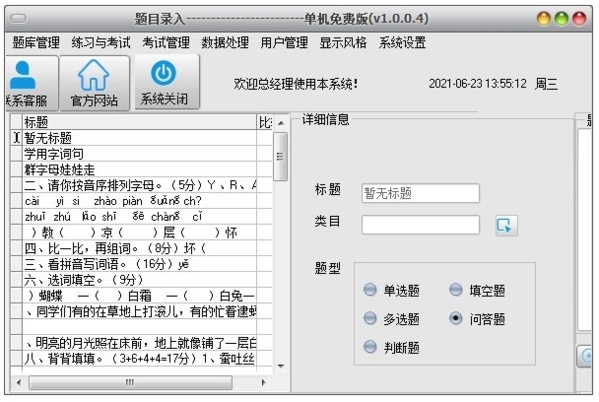Click the category browse icon beside 类目 field

506,225
